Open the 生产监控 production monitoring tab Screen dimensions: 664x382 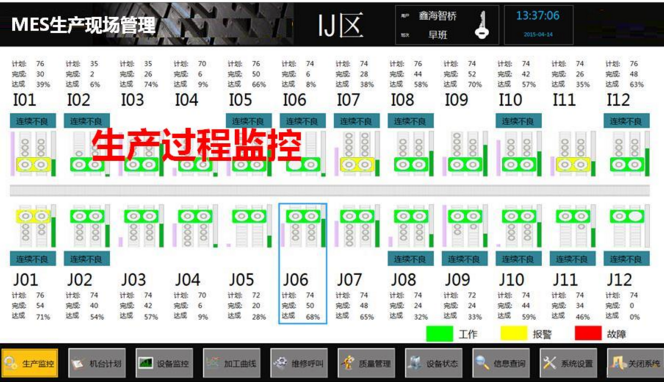[x=30, y=363]
